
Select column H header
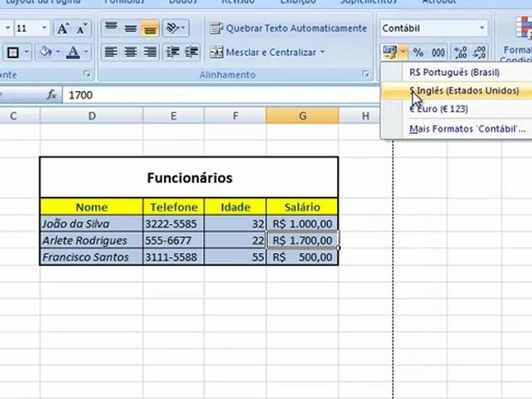click(x=365, y=116)
